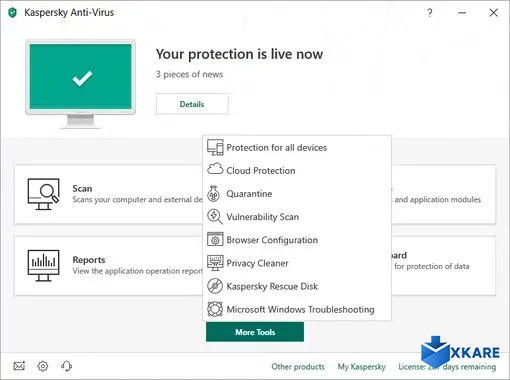Follow the Other products link
Viewport: 510px width, 380px height.
(x=298, y=367)
